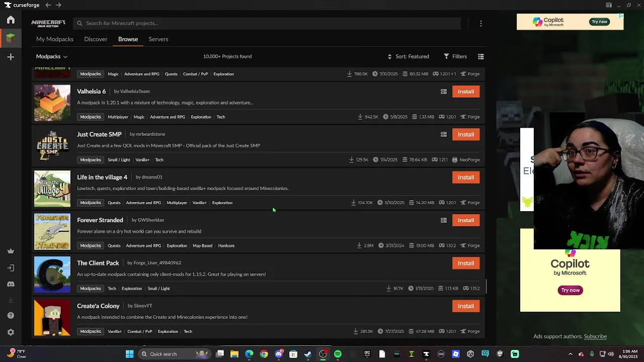The width and height of the screenshot is (644, 362).
Task: Install the Valhelsia 6 modpack
Action: coord(466,92)
